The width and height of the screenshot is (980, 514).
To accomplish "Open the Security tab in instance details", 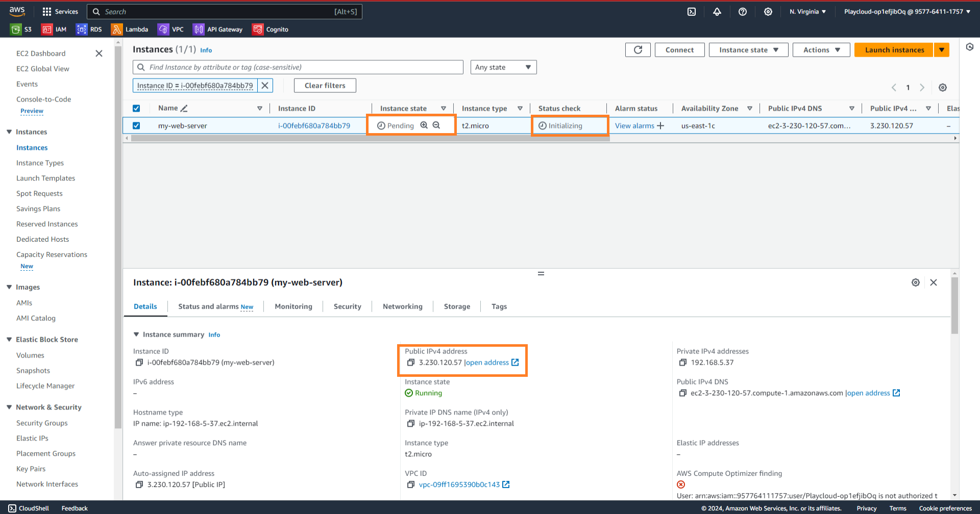I will (347, 306).
